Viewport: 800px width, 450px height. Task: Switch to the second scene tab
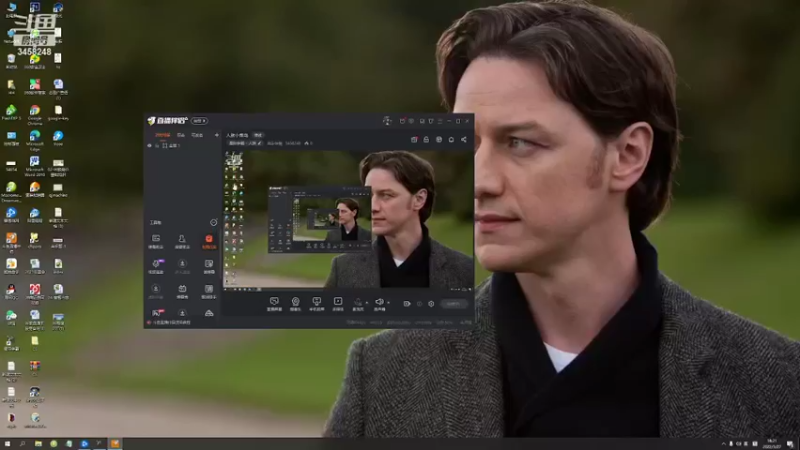[181, 135]
